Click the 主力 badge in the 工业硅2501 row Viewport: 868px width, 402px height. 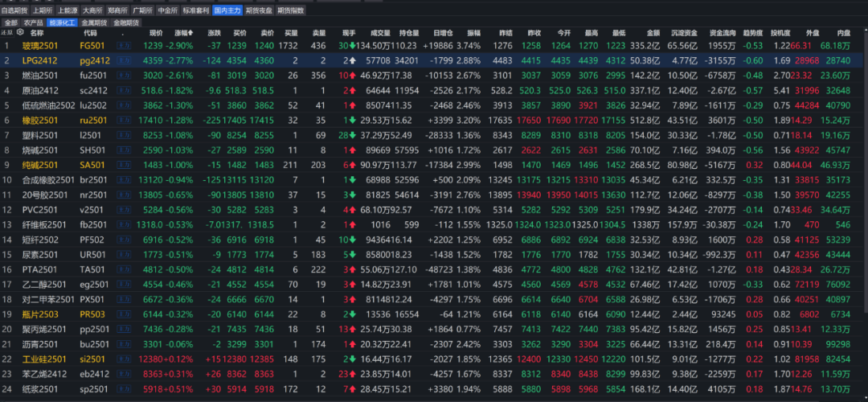[x=122, y=359]
